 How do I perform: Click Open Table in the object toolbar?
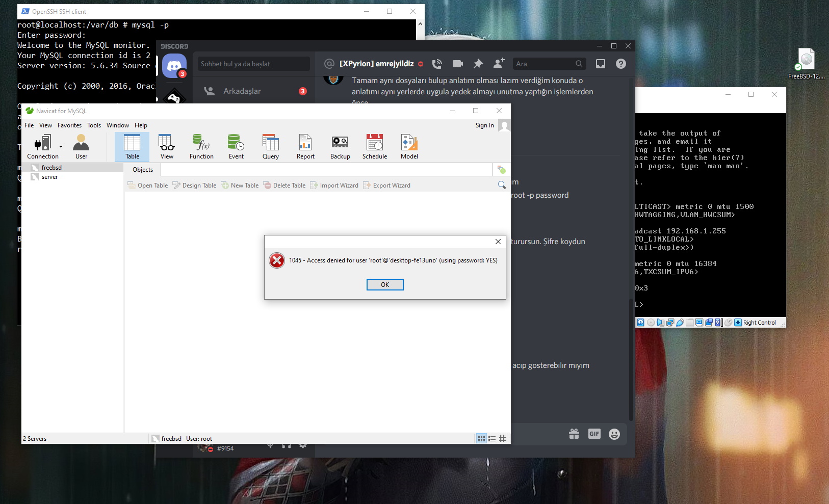[x=147, y=185]
